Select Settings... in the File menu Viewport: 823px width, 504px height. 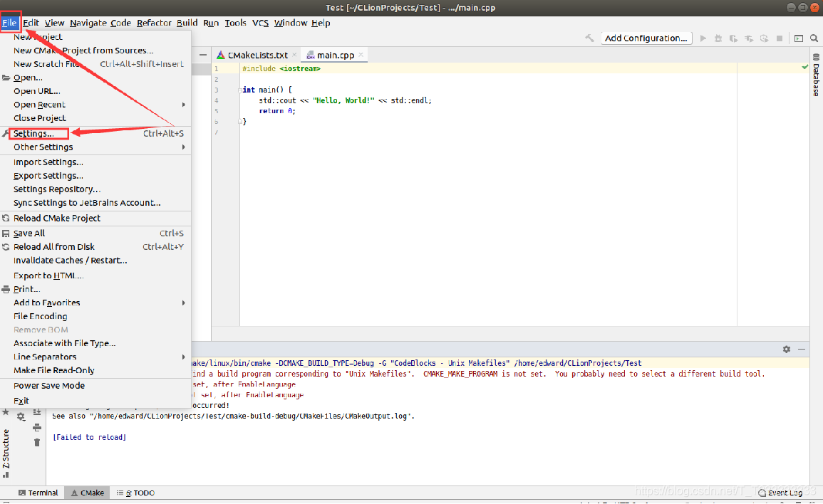coord(95,134)
